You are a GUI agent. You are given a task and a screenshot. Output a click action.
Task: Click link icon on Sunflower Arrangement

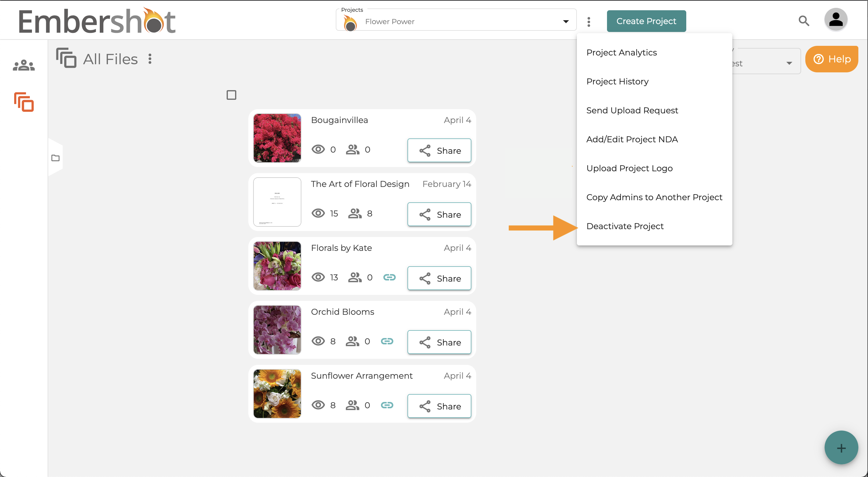[387, 405]
